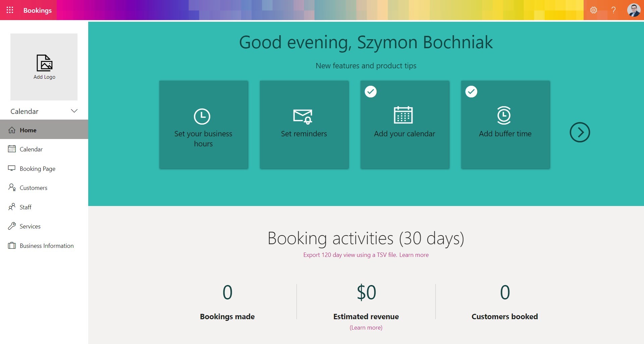The height and width of the screenshot is (344, 644).
Task: Open the help question mark icon
Action: [x=613, y=10]
